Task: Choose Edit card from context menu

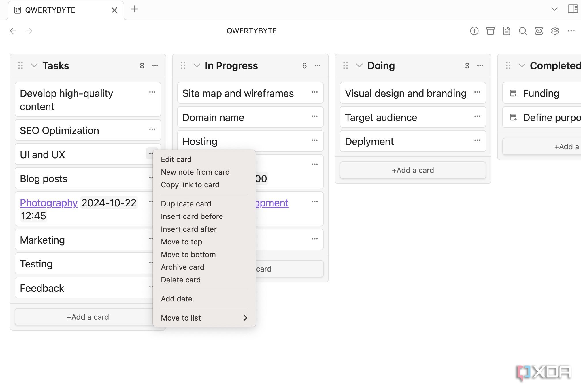Action: (204, 159)
